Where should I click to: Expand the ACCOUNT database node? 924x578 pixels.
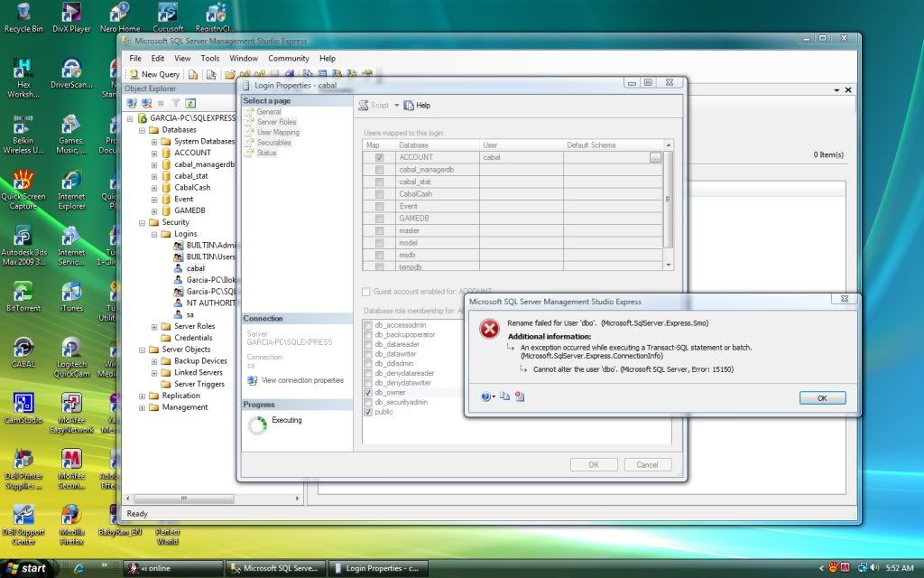[x=154, y=154]
